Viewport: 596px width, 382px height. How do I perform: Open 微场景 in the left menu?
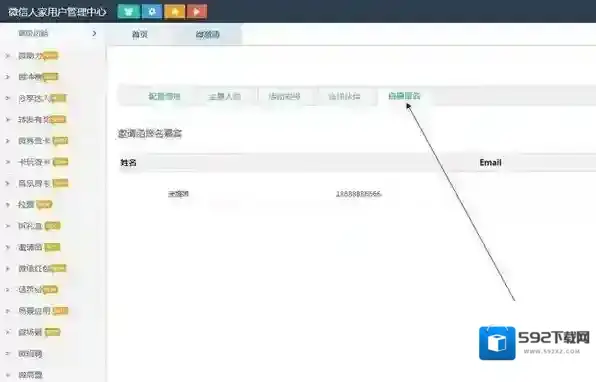click(30, 332)
